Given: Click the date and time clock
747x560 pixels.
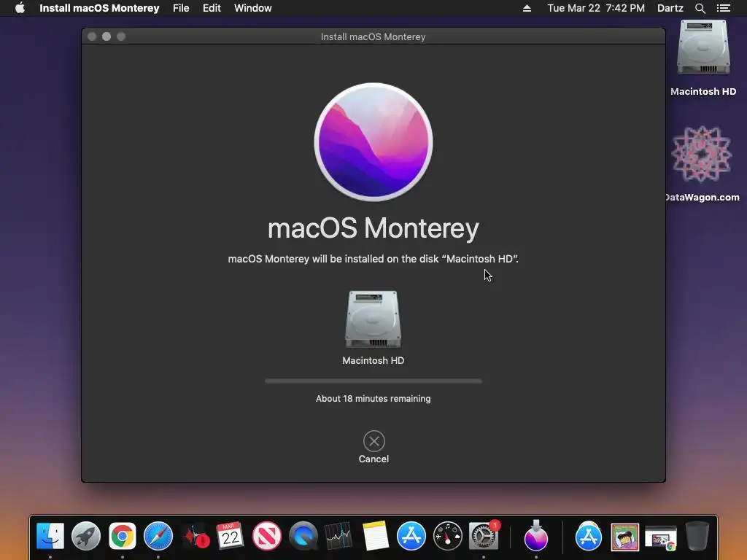Looking at the screenshot, I should 596,8.
